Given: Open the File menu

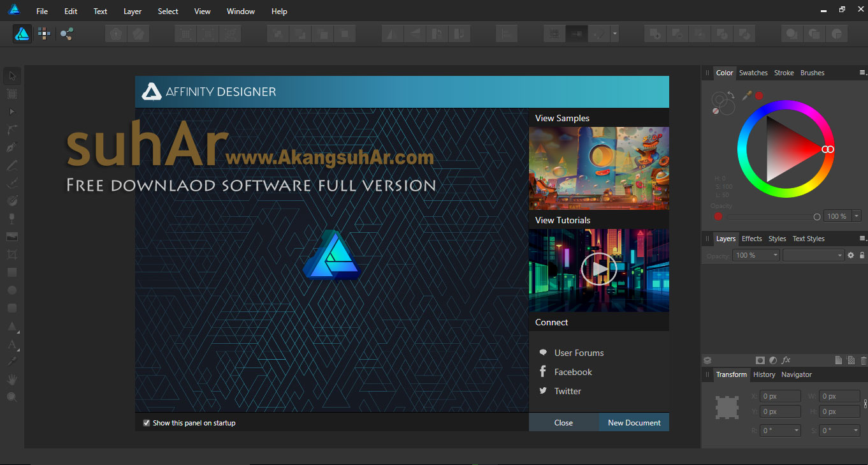Looking at the screenshot, I should (x=42, y=11).
